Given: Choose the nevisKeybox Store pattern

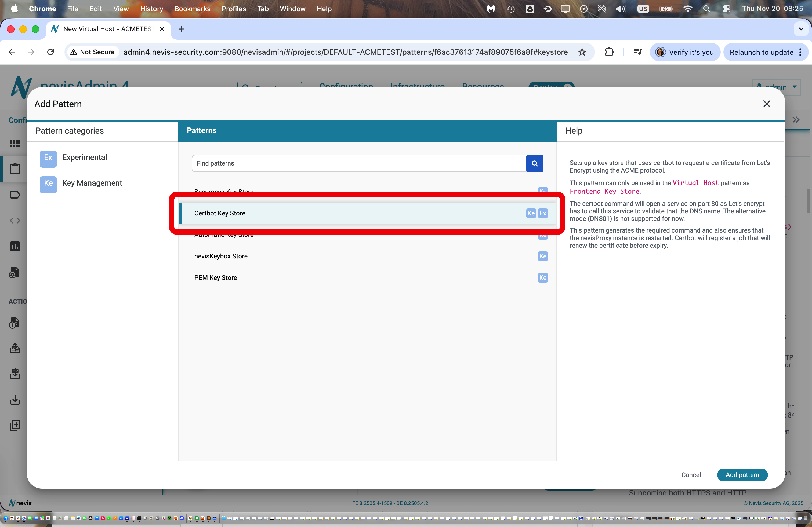Looking at the screenshot, I should click(x=221, y=256).
